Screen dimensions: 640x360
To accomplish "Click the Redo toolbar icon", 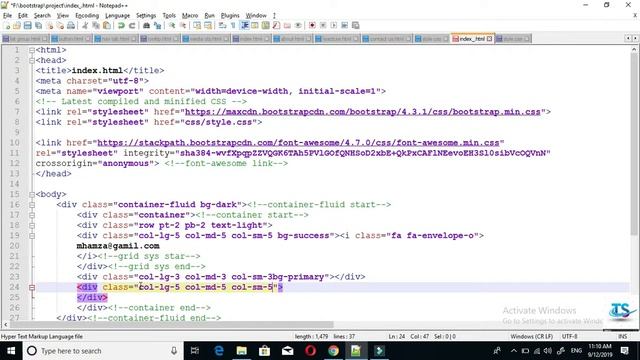I will 132,25.
